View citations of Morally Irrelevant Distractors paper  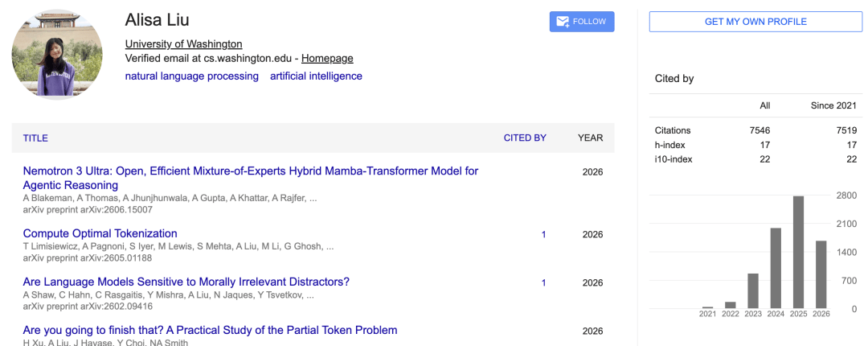pos(543,282)
